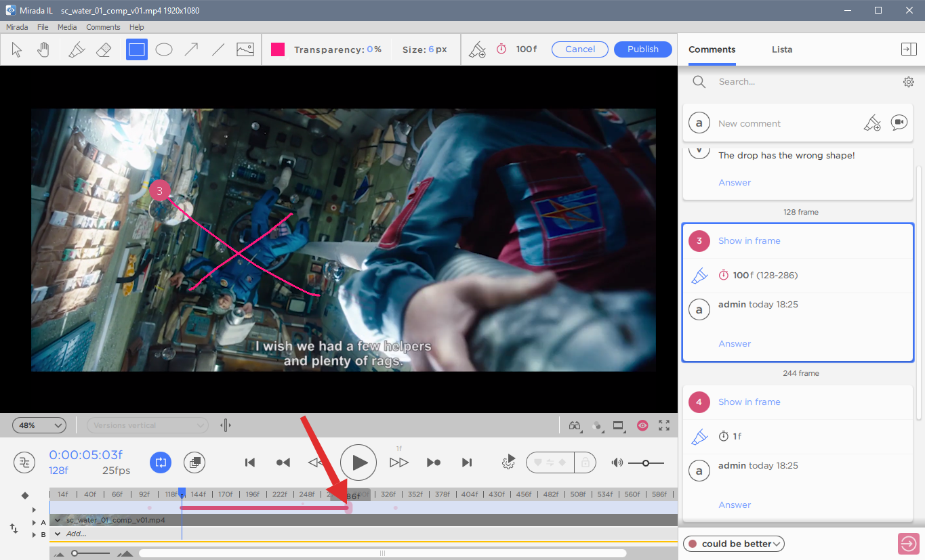Answer comment 3 from admin

[x=735, y=343]
